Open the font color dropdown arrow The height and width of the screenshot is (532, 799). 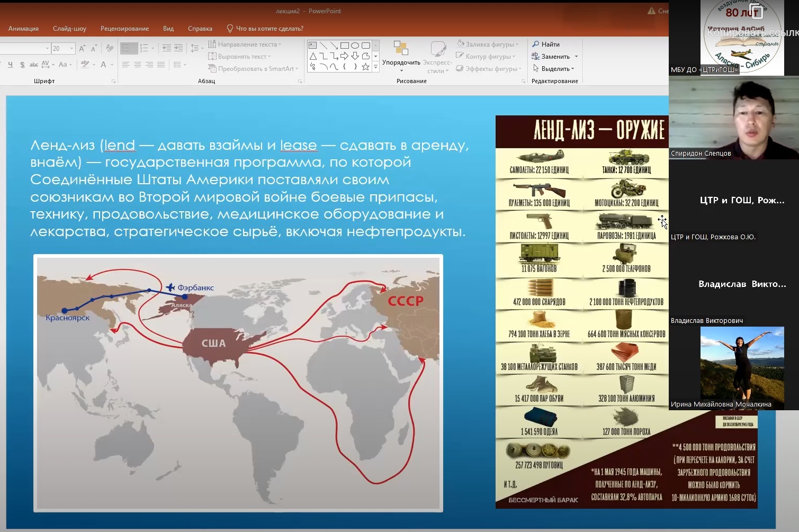[x=112, y=65]
